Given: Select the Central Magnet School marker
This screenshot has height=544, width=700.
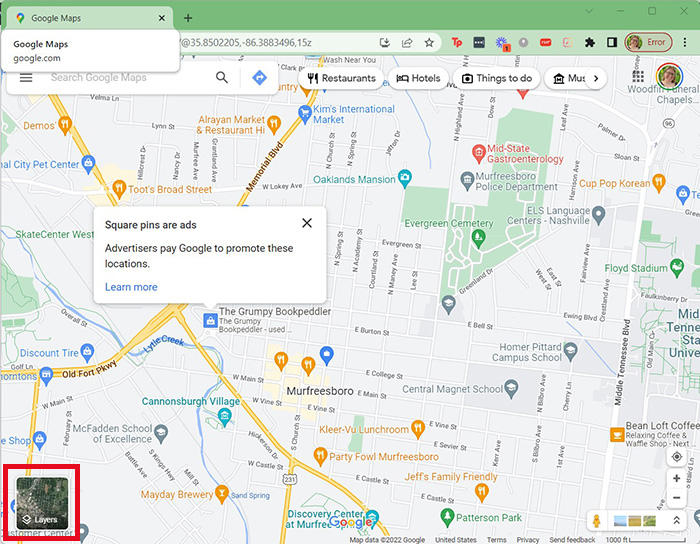Looking at the screenshot, I should [511, 388].
